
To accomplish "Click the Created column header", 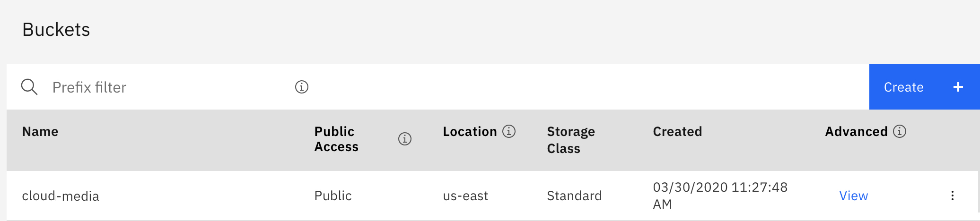I will (677, 131).
